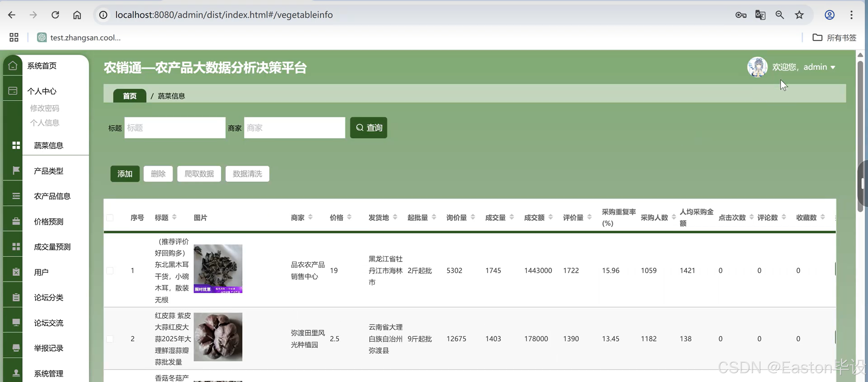Sort the table by 价格 column arrows

349,217
